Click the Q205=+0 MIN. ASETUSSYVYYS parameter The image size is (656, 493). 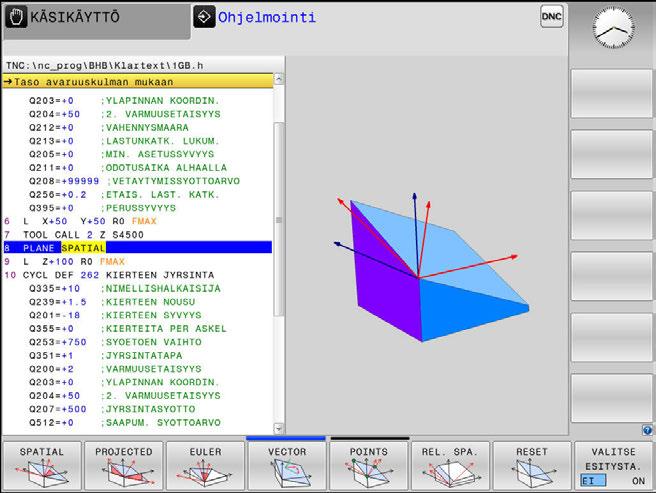(121, 154)
